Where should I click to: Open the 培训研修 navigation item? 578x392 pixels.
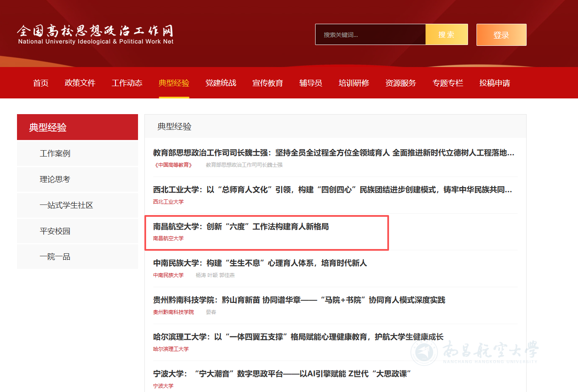click(354, 83)
